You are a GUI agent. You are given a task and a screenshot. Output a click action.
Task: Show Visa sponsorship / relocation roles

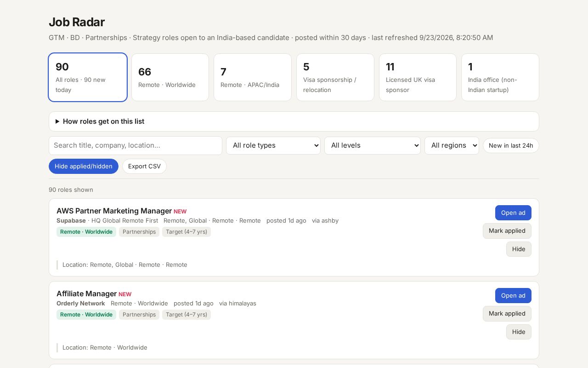[335, 77]
